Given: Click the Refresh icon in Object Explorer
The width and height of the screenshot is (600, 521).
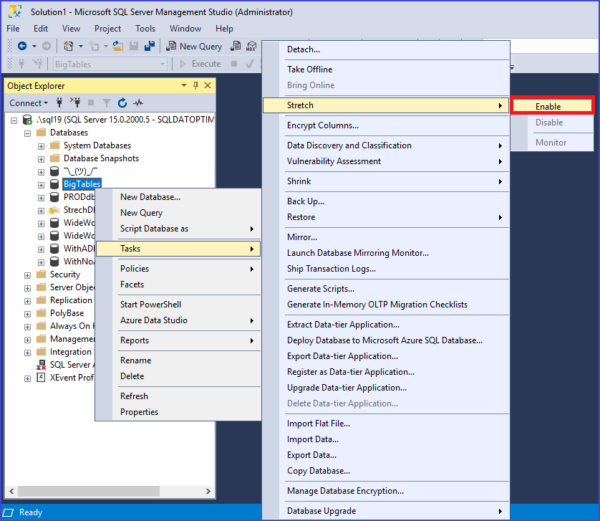Looking at the screenshot, I should tap(122, 103).
